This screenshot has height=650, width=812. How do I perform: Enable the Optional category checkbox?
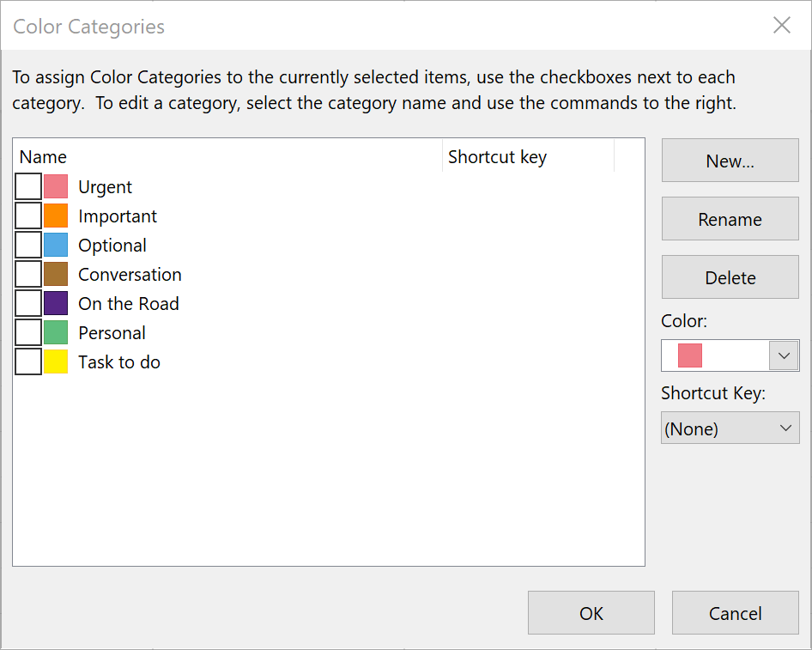tap(28, 245)
